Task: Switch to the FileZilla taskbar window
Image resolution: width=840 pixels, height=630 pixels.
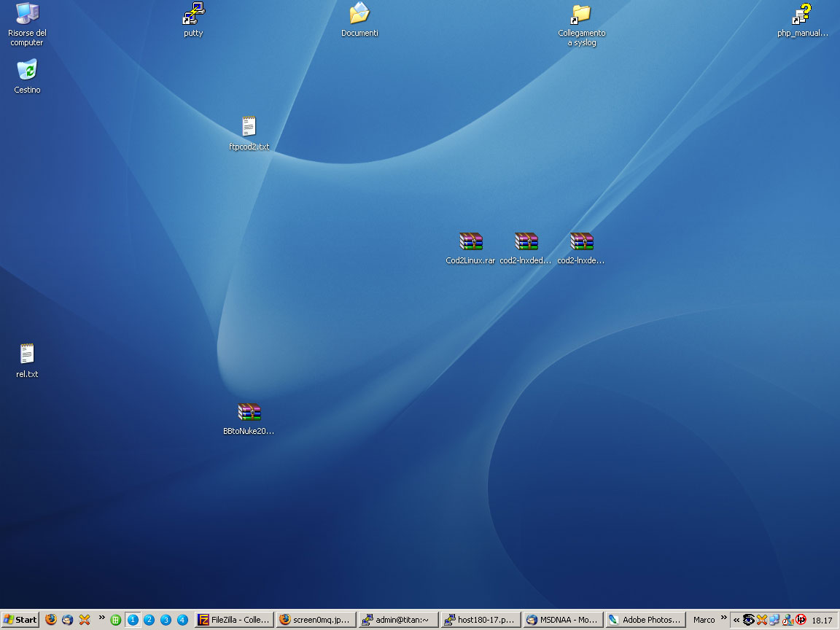Action: 234,620
